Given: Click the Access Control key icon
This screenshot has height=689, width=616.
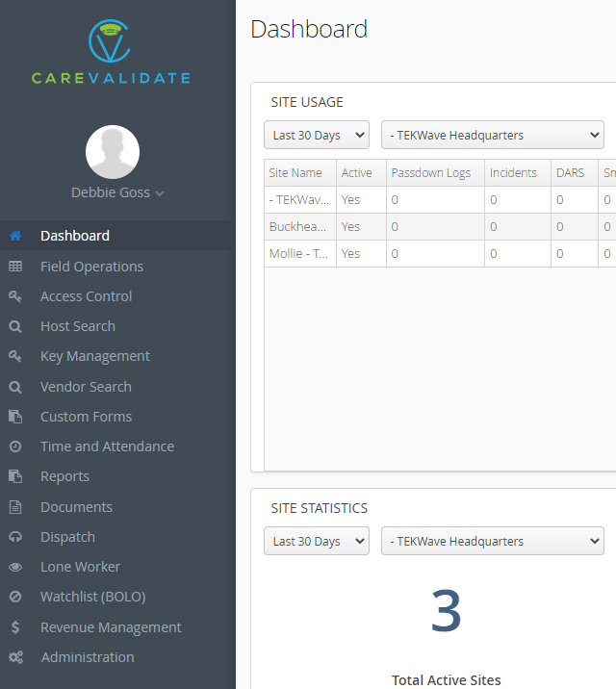Looking at the screenshot, I should pos(15,296).
